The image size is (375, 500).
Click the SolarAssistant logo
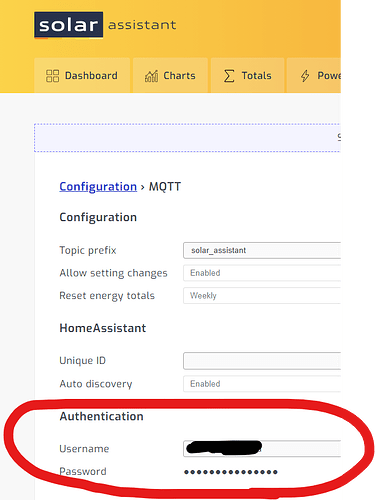coord(105,25)
